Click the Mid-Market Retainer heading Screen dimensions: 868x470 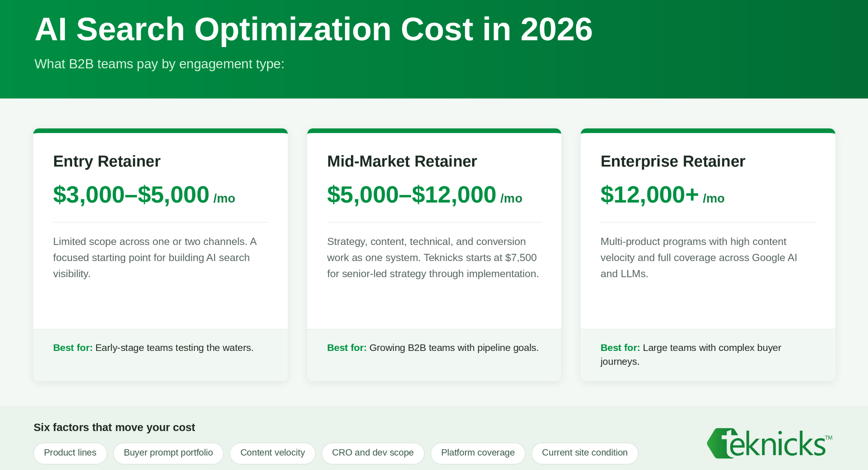click(x=402, y=161)
